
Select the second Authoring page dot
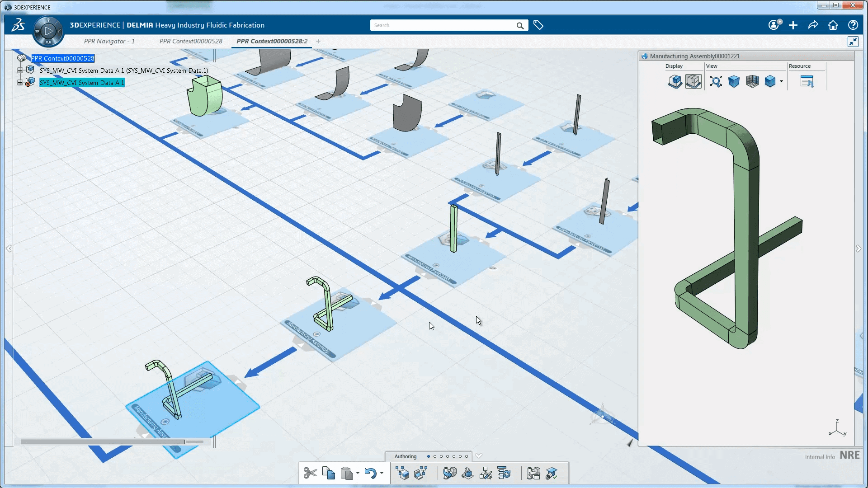click(x=435, y=456)
